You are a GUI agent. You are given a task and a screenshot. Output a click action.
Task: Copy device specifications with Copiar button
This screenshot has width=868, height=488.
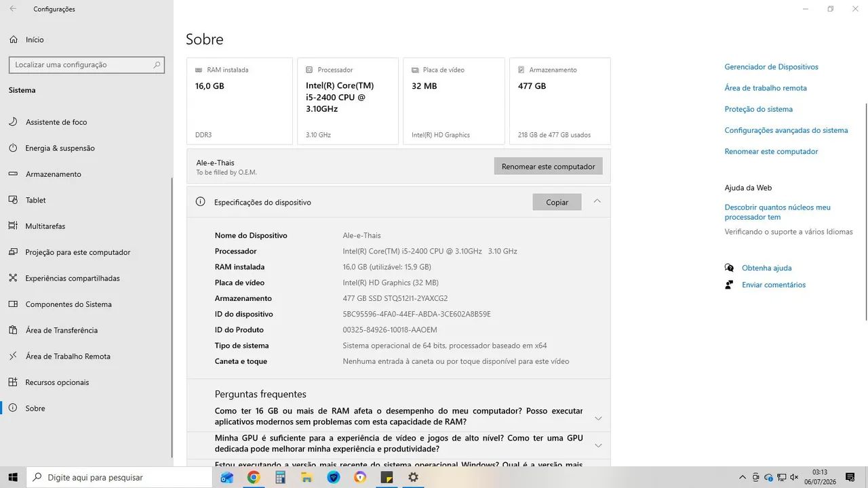557,202
